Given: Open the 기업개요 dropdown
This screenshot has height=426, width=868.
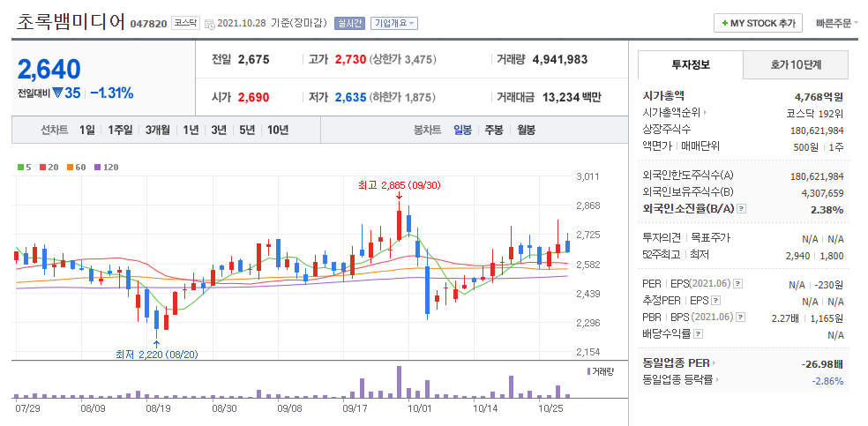Looking at the screenshot, I should (394, 23).
